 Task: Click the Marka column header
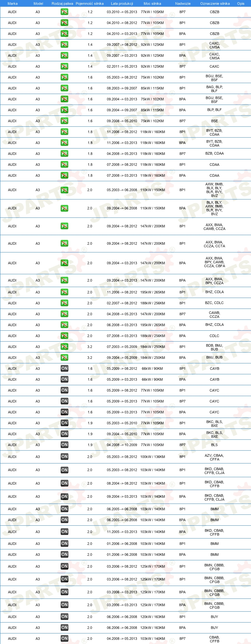13,4
